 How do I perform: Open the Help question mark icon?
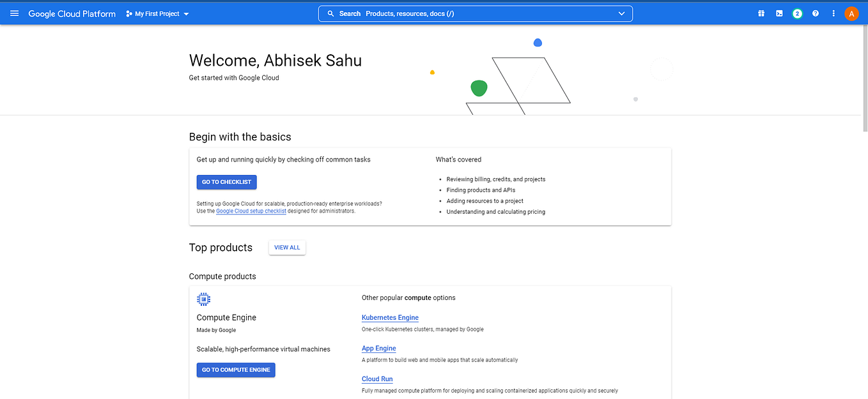(816, 13)
